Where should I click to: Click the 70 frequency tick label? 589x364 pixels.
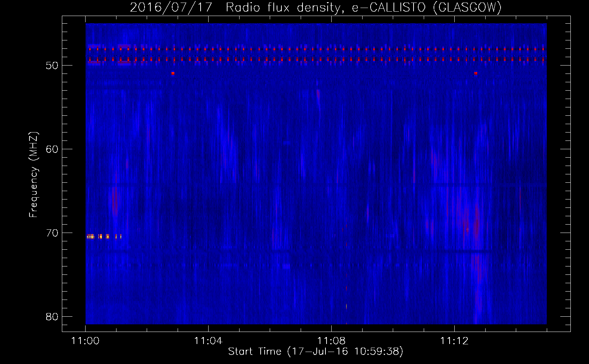pos(52,233)
